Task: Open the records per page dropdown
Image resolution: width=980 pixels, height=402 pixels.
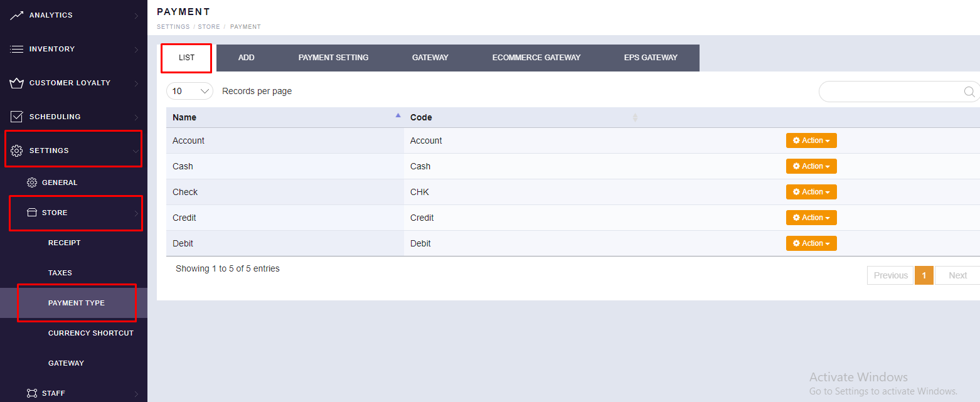Action: [189, 91]
